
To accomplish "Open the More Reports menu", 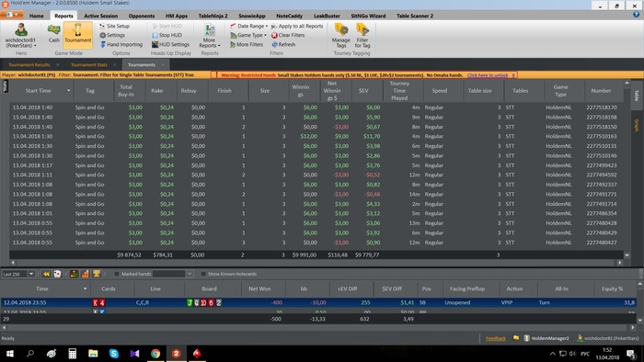I will (x=210, y=36).
